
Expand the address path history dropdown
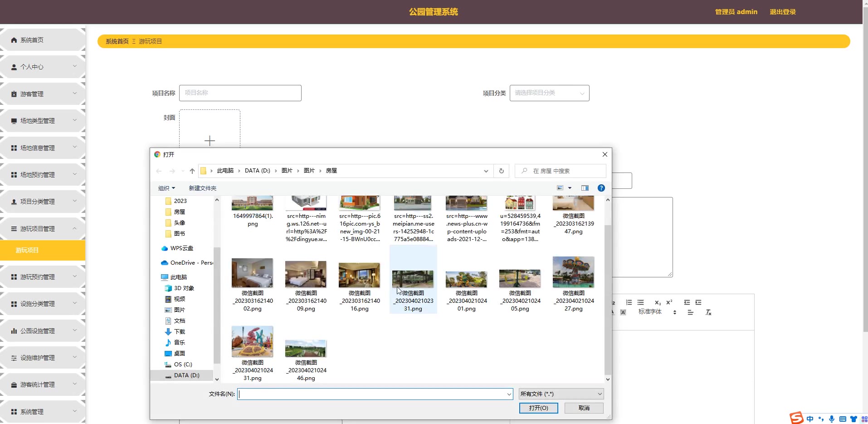tap(486, 171)
